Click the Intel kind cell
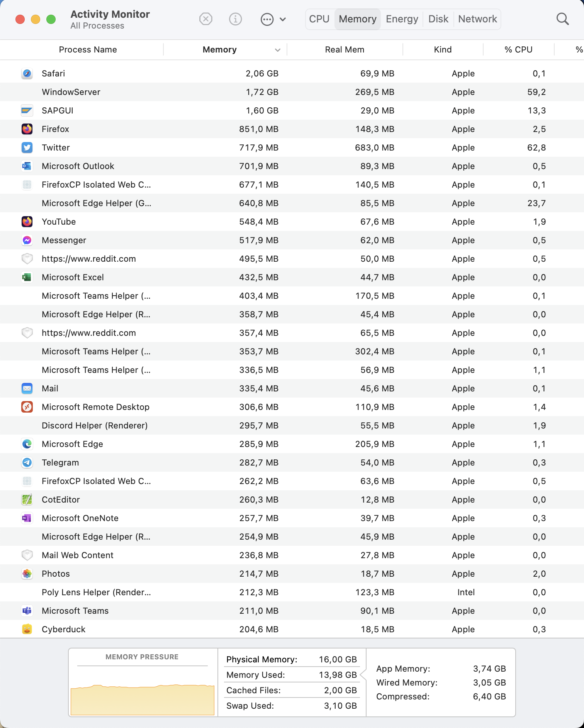584x728 pixels. click(466, 592)
